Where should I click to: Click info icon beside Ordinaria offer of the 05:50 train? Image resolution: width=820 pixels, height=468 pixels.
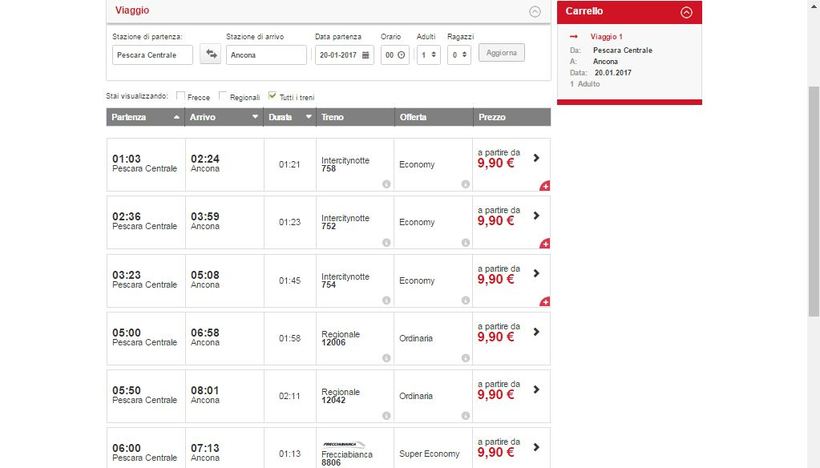point(465,416)
